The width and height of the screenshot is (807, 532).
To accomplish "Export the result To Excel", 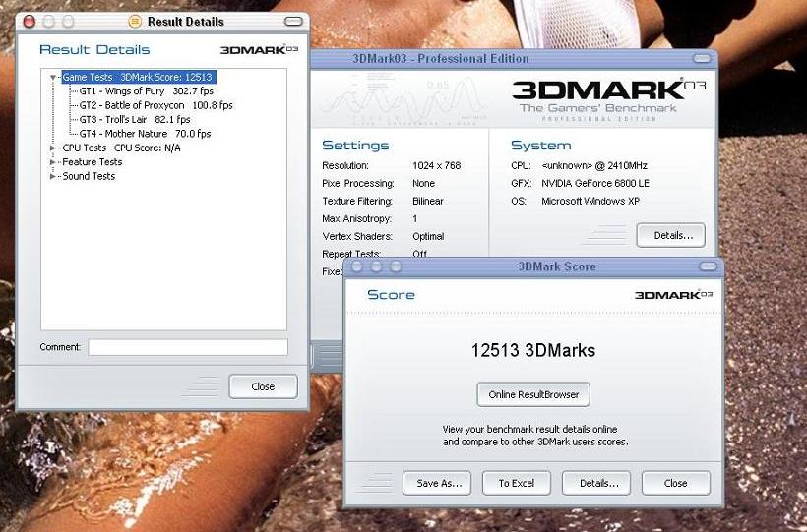I will (x=517, y=483).
